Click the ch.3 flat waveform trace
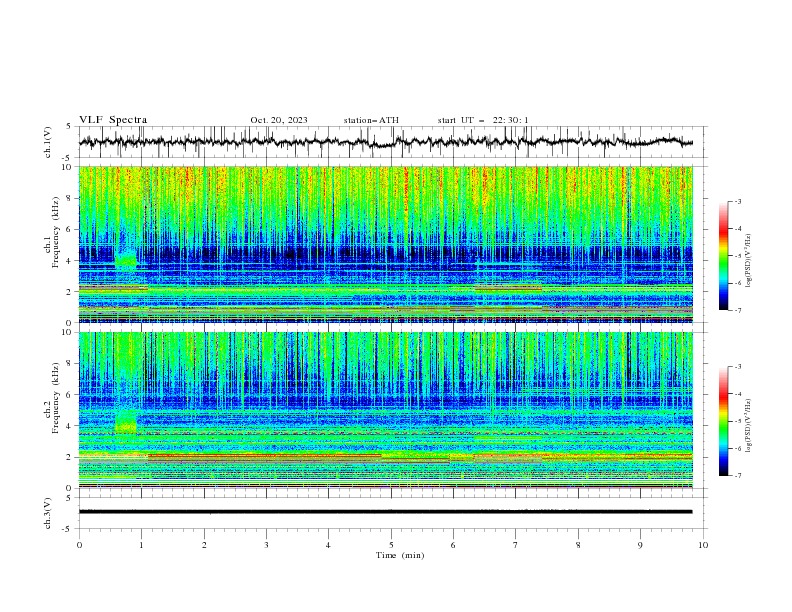Image resolution: width=792 pixels, height=612 pixels. pos(386,512)
